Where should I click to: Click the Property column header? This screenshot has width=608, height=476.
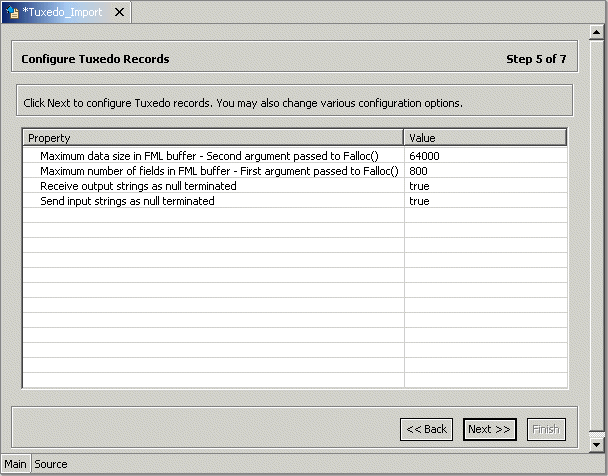click(213, 138)
